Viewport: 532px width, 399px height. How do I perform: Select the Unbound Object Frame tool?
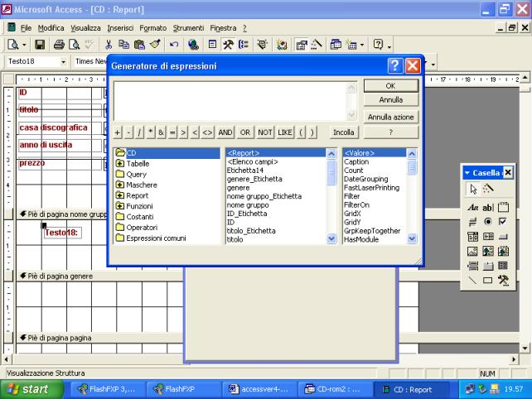[x=488, y=251]
